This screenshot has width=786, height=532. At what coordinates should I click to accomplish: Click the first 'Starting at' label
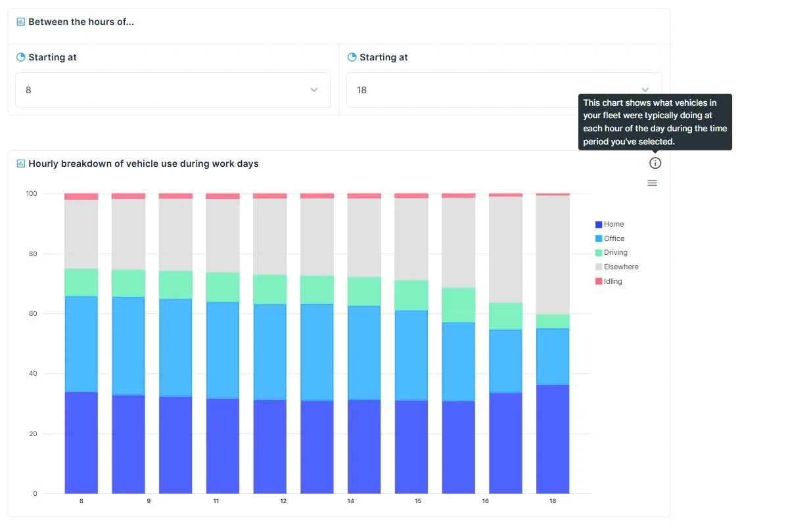click(53, 57)
